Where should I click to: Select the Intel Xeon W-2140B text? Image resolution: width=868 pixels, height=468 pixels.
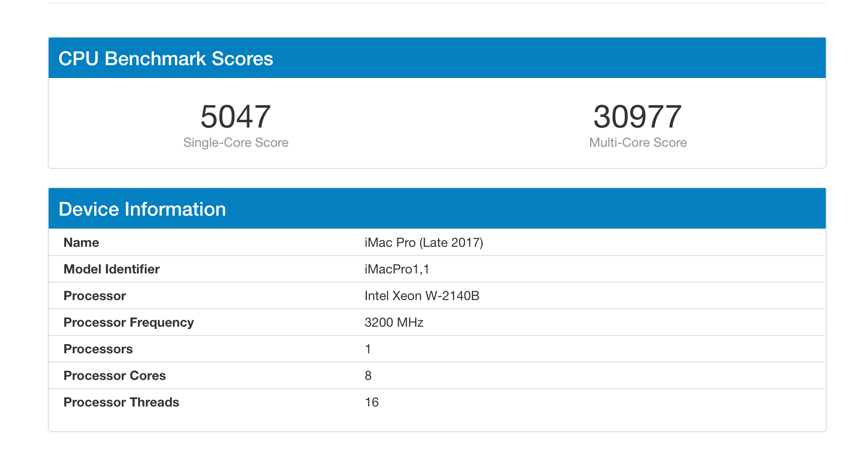pyautogui.click(x=422, y=296)
